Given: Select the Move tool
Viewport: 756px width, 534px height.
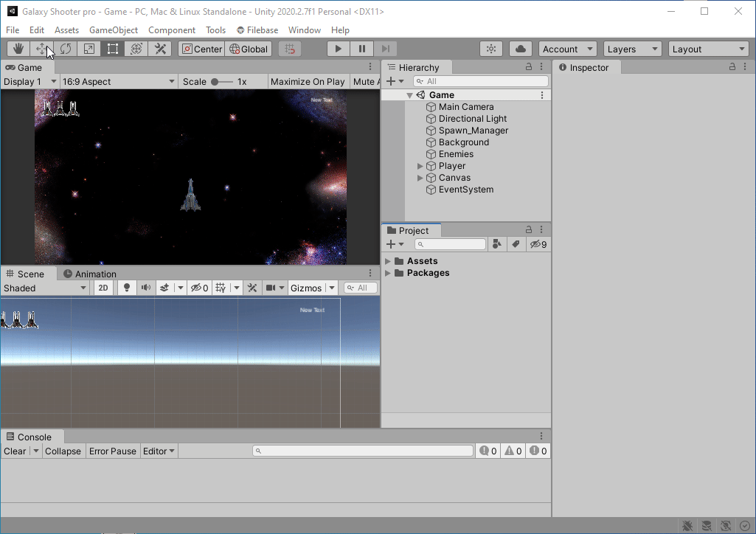Looking at the screenshot, I should 42,49.
